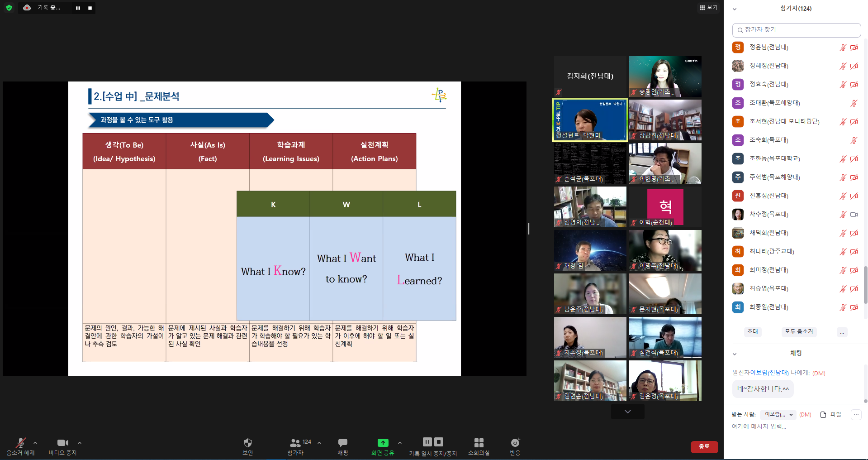This screenshot has width=868, height=460.
Task: Click the red End (종료) meeting button
Action: (x=704, y=447)
